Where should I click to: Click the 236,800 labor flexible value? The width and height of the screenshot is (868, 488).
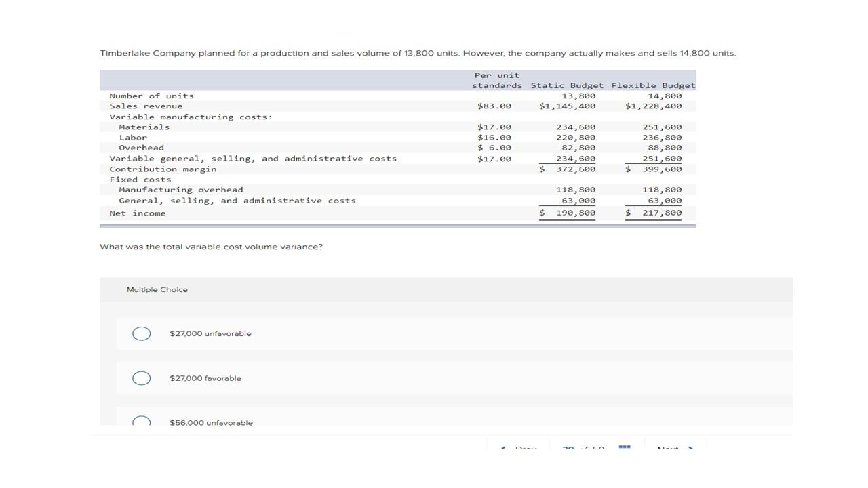663,138
